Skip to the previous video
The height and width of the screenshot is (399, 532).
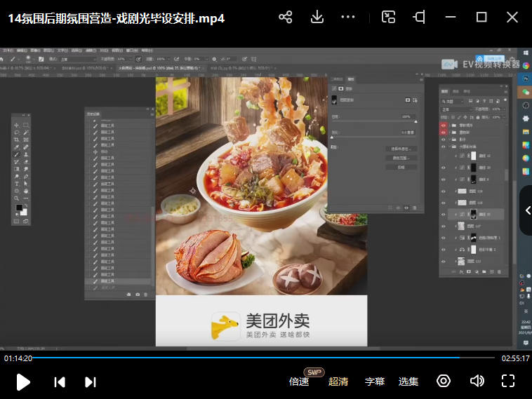(x=60, y=381)
